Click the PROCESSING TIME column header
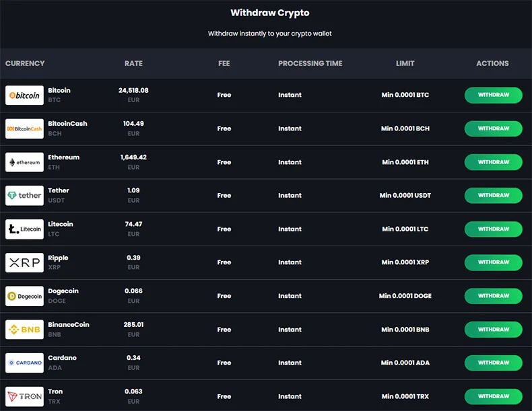532x411 pixels. click(310, 63)
